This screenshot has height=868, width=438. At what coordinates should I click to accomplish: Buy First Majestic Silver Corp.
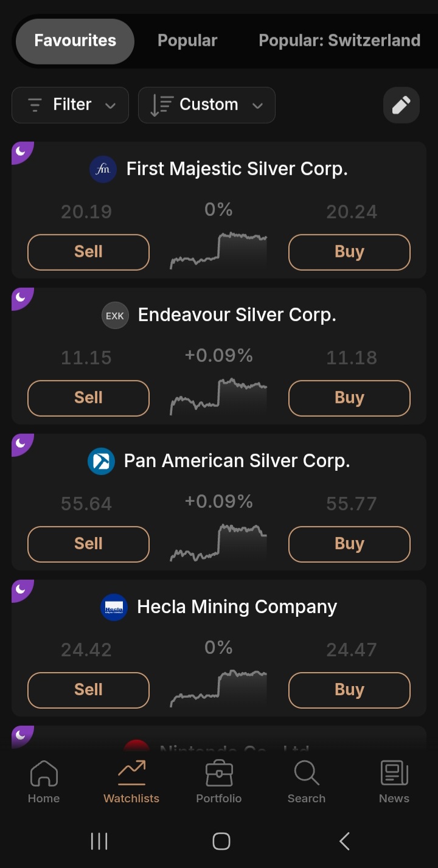point(349,252)
